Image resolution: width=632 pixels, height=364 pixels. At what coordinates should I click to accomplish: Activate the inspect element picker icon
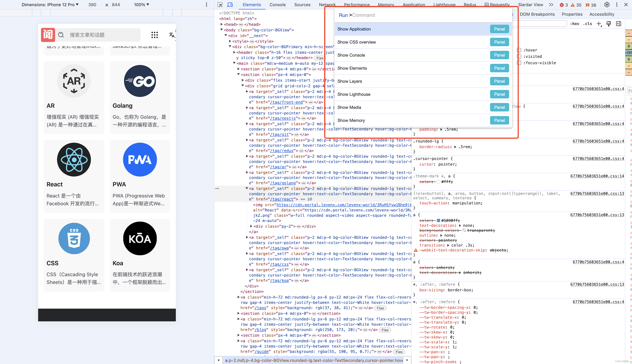point(220,5)
